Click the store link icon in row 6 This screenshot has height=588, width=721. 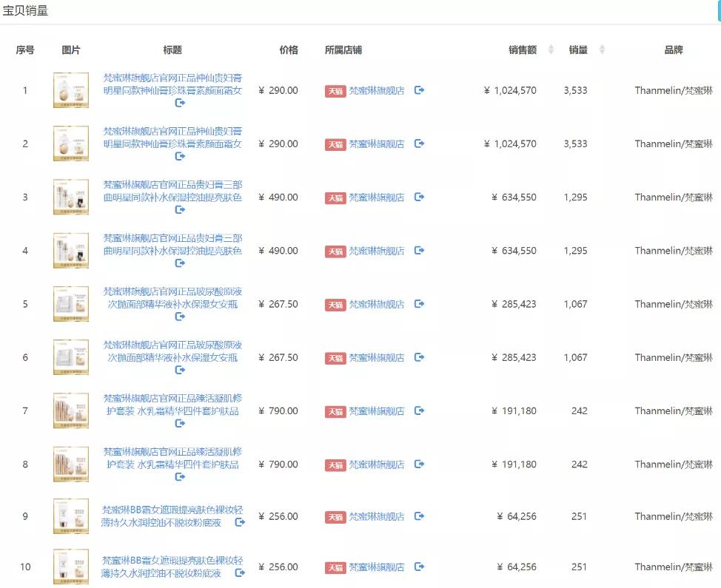(x=419, y=357)
